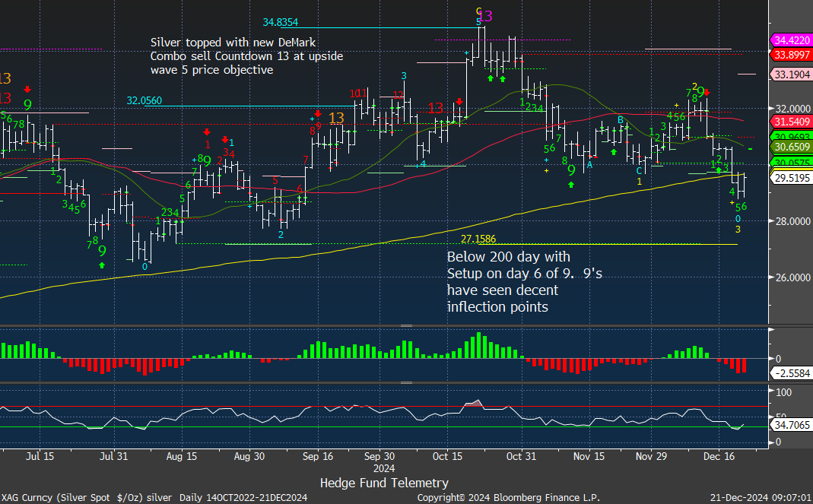
Task: Click the magenta 13 countdown at the peak
Action: click(484, 17)
